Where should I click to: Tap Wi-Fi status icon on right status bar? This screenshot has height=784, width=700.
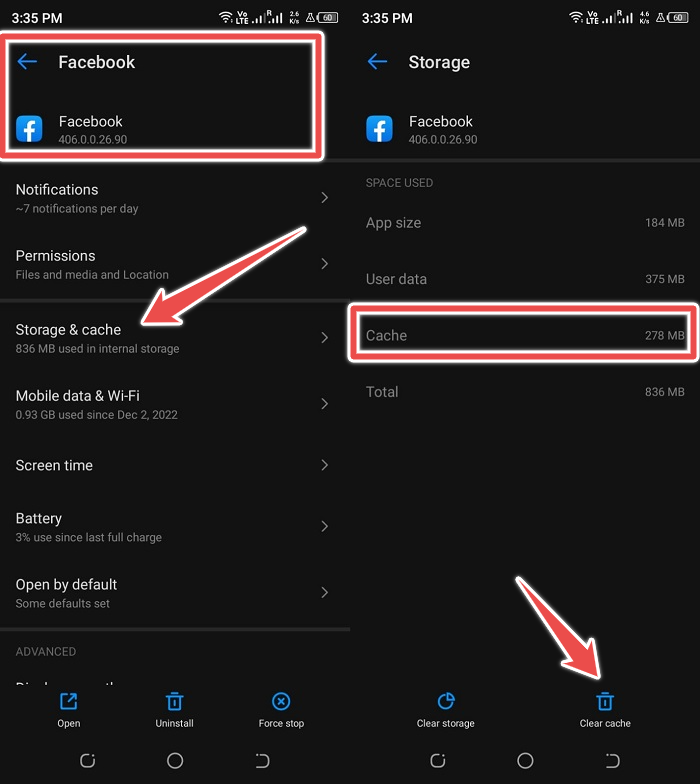[x=576, y=18]
